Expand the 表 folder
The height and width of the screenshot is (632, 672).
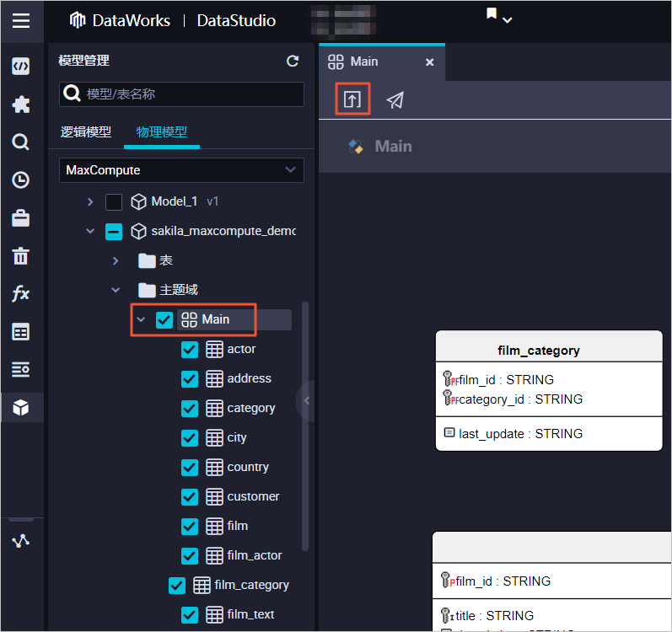tap(116, 260)
